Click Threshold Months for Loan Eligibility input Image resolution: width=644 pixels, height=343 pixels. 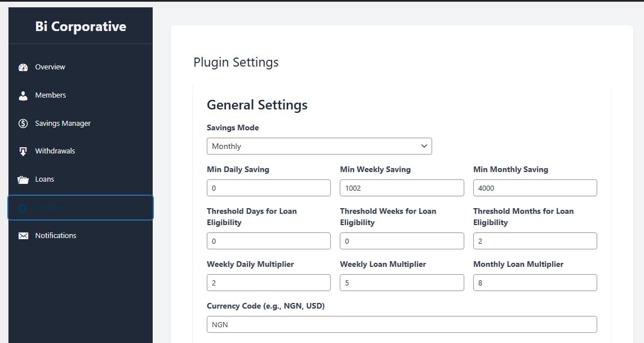(535, 241)
